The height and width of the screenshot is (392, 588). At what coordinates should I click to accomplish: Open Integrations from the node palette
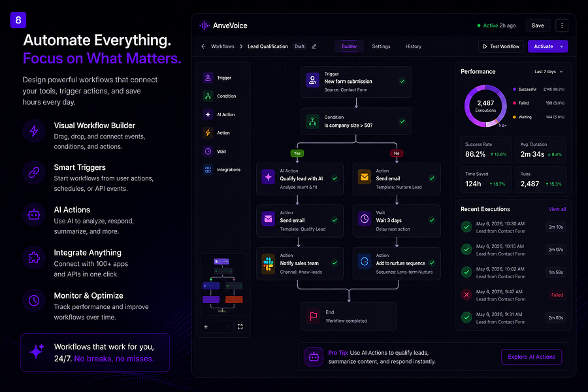(x=223, y=170)
